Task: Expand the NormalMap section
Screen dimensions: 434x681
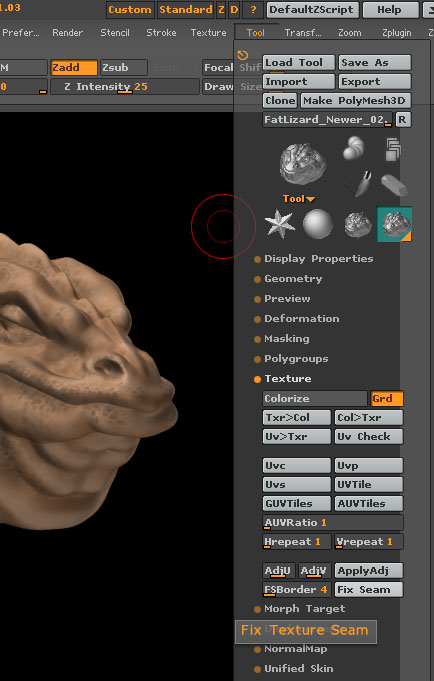Action: tap(295, 649)
